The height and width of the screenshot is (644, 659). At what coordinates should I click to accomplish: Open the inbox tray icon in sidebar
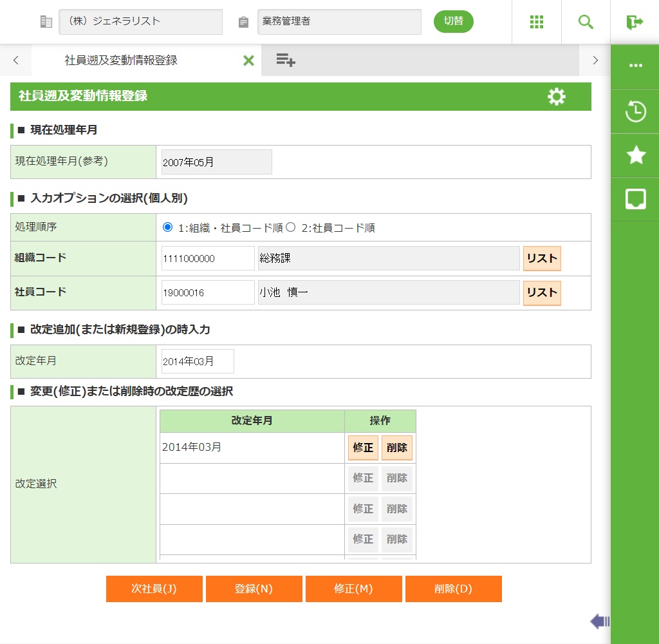click(x=635, y=199)
